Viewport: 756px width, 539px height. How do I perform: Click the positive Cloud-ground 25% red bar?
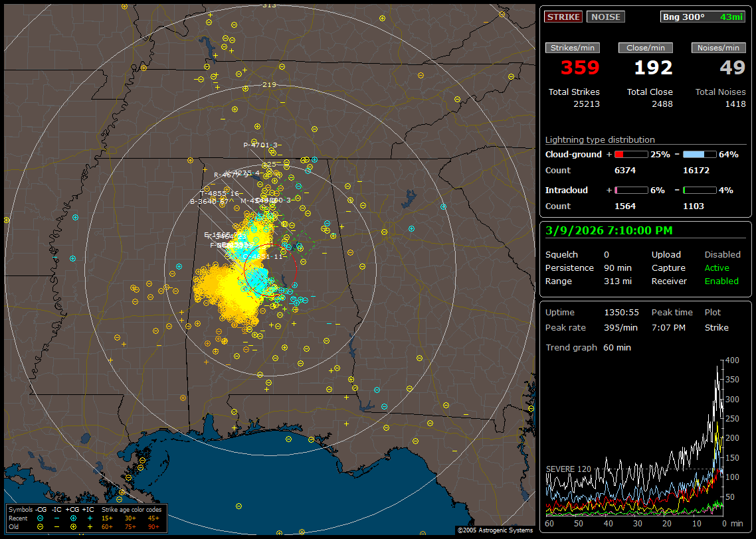tap(631, 155)
